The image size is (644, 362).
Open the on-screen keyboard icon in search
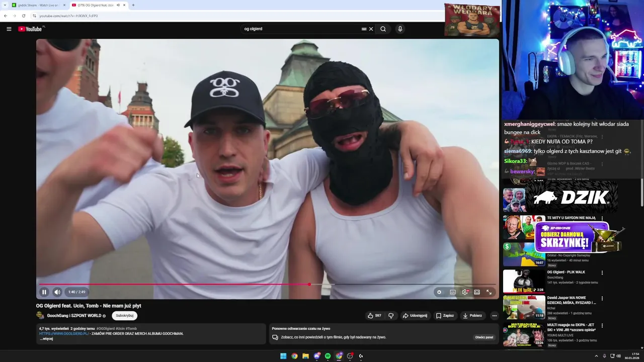364,29
